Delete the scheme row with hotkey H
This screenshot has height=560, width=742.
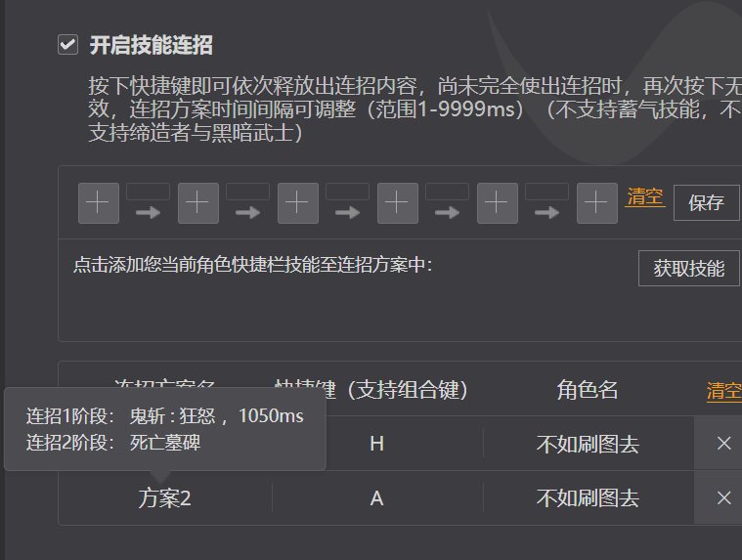pyautogui.click(x=724, y=444)
